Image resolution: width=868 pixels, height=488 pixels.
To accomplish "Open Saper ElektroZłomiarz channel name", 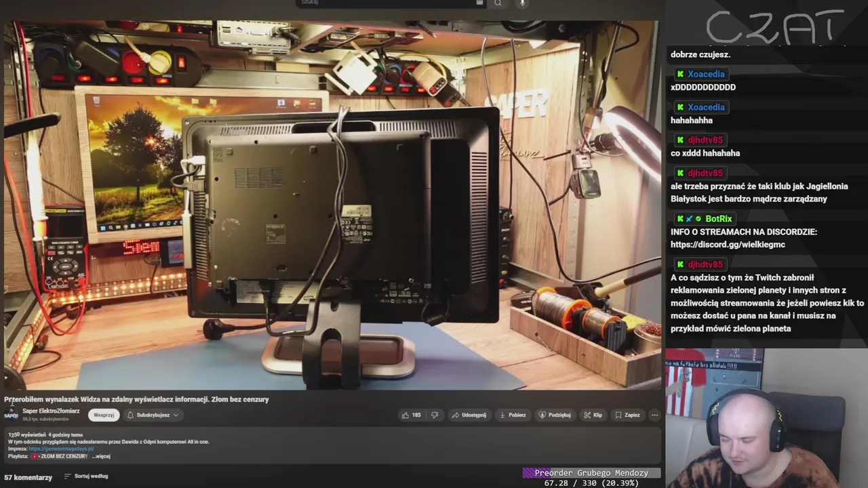I will pos(51,411).
